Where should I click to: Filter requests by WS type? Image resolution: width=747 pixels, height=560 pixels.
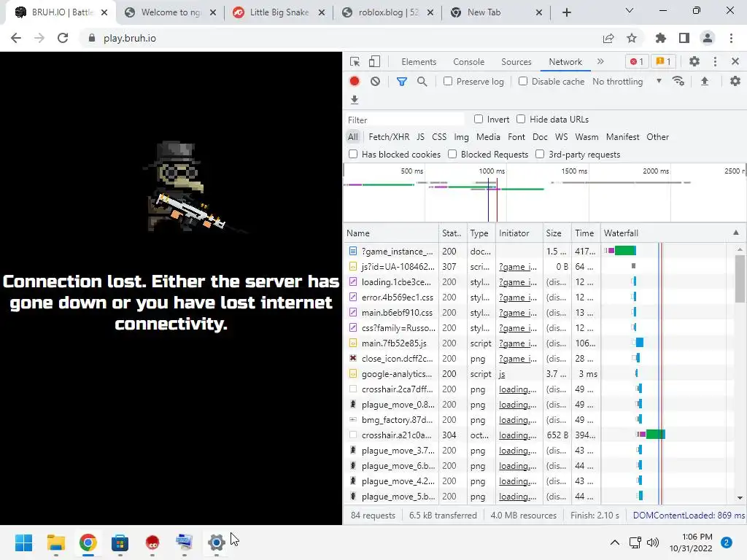pos(561,137)
